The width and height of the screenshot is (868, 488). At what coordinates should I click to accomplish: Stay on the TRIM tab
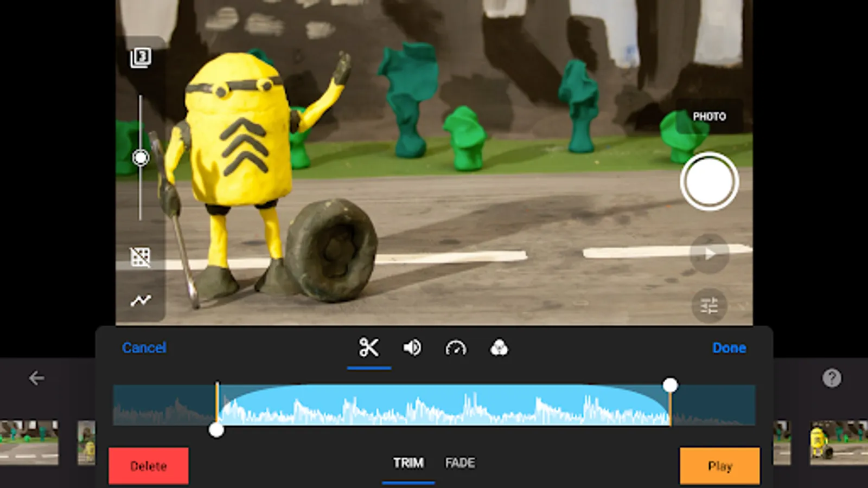(x=408, y=463)
